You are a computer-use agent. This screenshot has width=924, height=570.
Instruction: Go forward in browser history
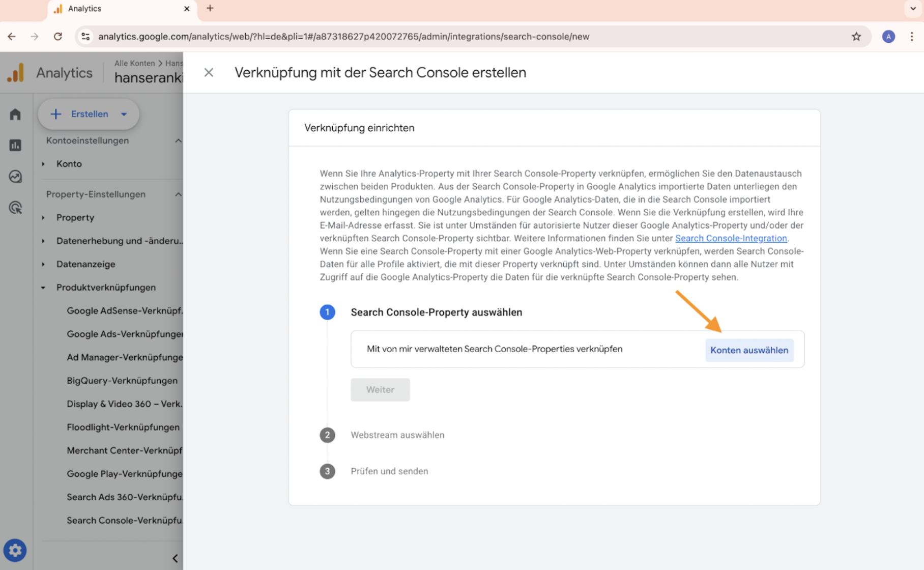[35, 37]
